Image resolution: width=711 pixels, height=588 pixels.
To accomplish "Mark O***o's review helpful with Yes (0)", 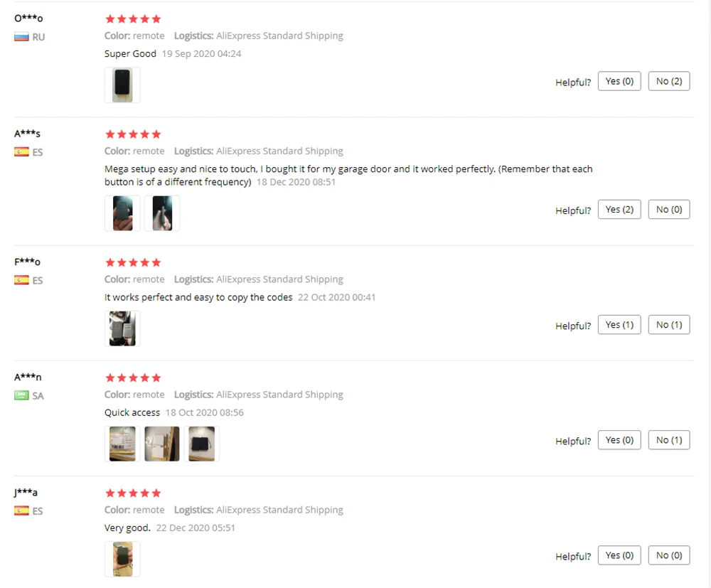I will point(619,81).
